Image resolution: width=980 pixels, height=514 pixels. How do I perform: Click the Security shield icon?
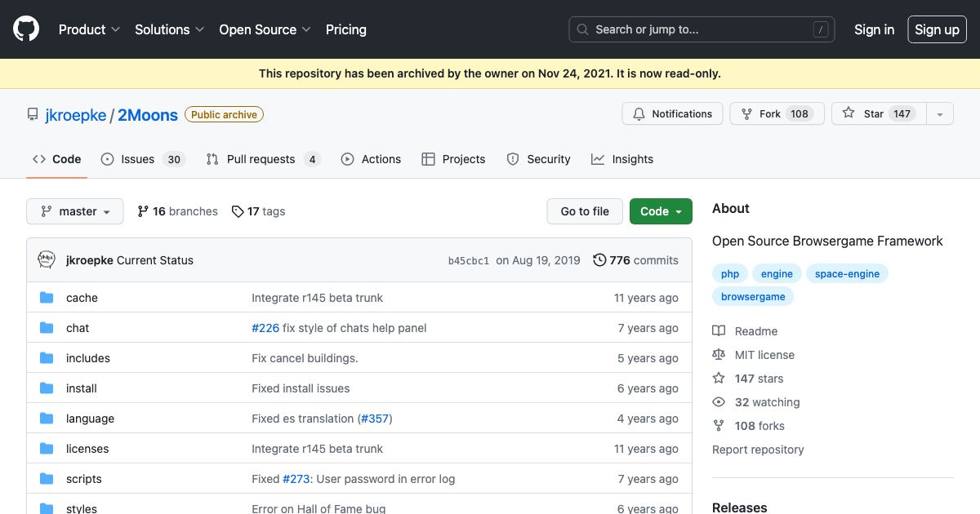(x=513, y=159)
